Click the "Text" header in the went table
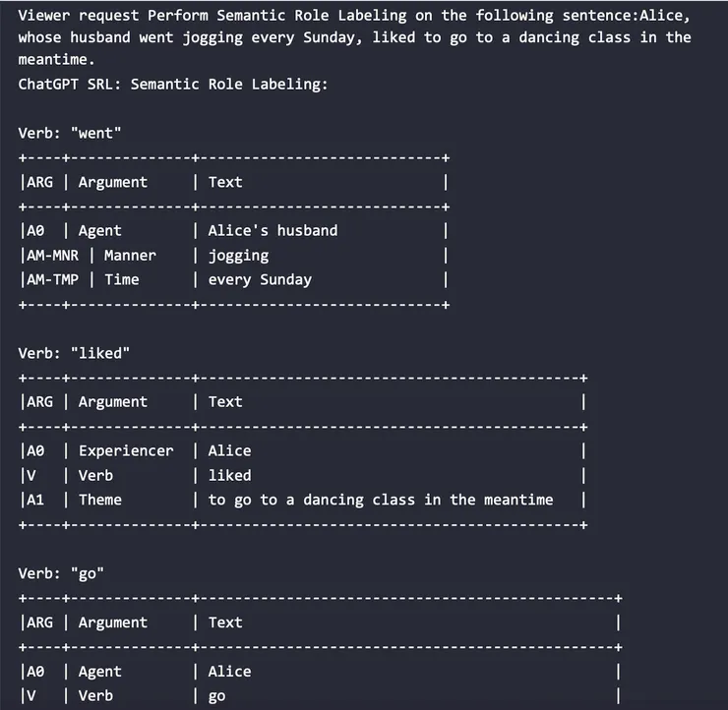The height and width of the screenshot is (710, 728). click(225, 182)
